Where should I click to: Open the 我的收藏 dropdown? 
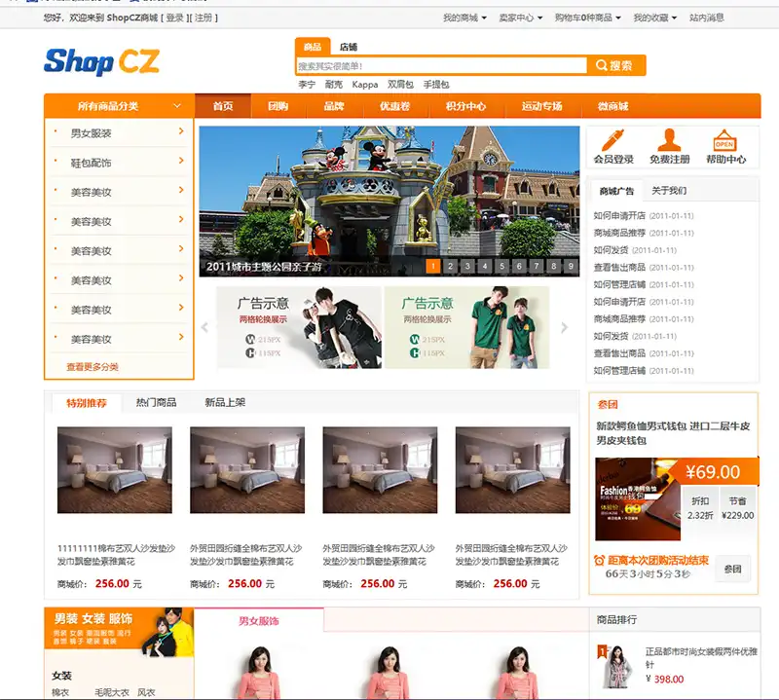(654, 18)
